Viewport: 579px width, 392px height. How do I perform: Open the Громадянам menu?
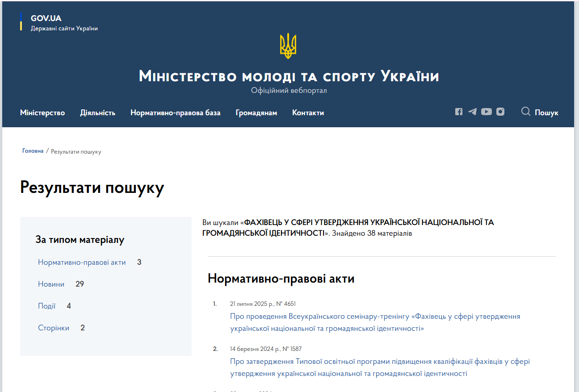click(256, 113)
